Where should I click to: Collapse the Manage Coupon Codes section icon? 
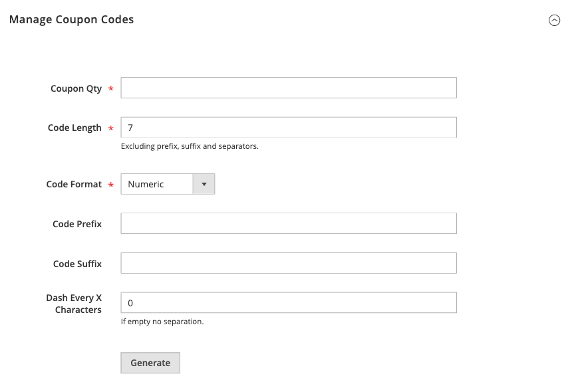(x=554, y=21)
